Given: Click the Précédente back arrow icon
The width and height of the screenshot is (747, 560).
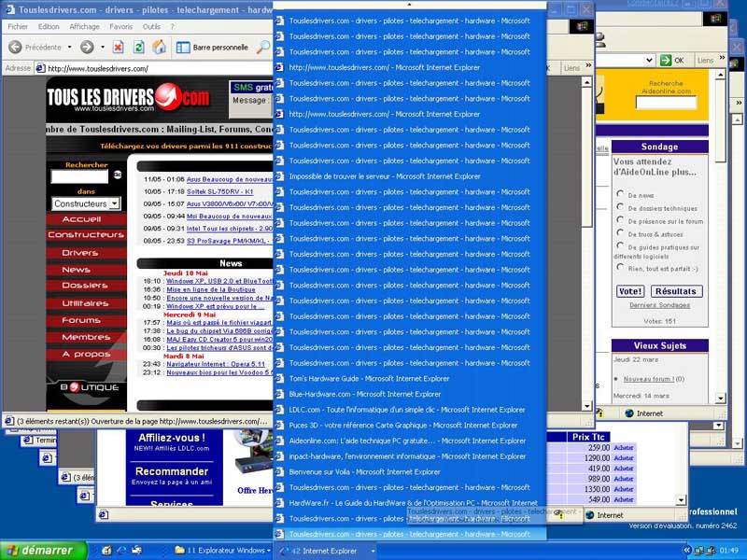Looking at the screenshot, I should (15, 47).
